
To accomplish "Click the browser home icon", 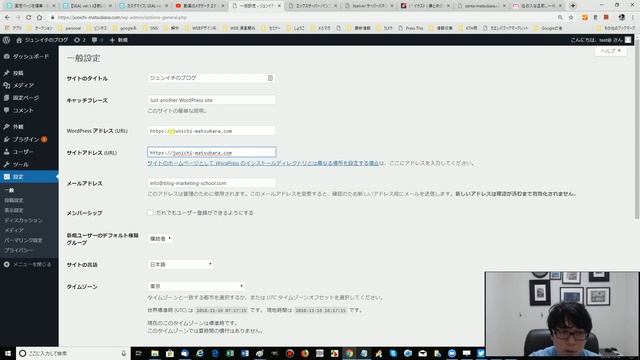I will point(39,18).
